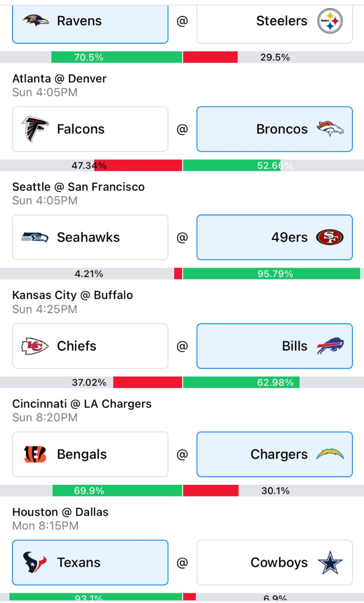Image resolution: width=364 pixels, height=603 pixels.
Task: Tap the Bills buffalo logo
Action: pos(330,346)
